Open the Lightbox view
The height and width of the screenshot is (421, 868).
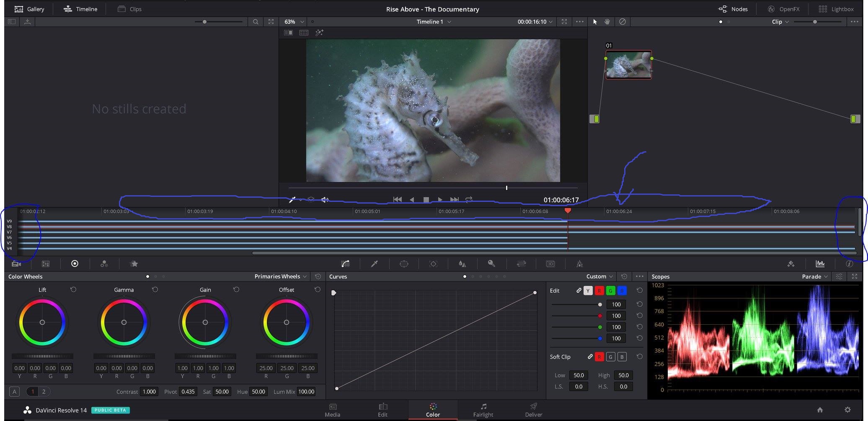tap(836, 9)
